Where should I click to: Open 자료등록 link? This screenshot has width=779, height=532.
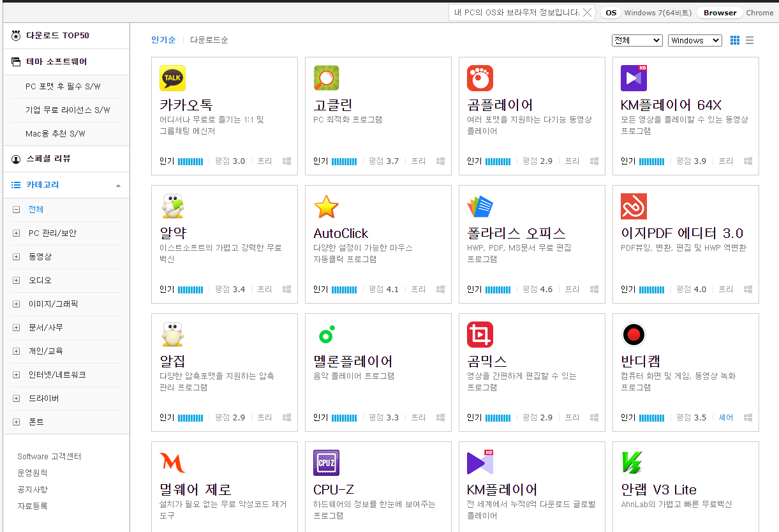pyautogui.click(x=33, y=506)
